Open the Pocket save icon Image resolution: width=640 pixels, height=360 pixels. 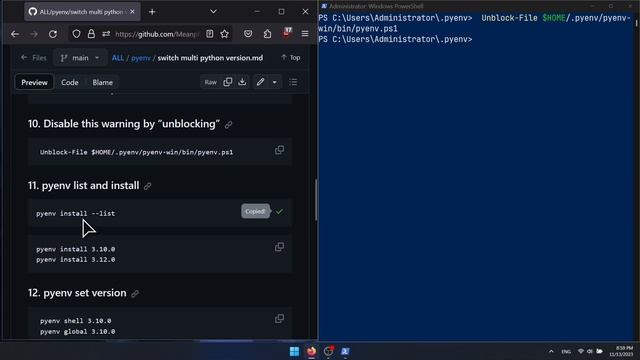pyautogui.click(x=248, y=34)
